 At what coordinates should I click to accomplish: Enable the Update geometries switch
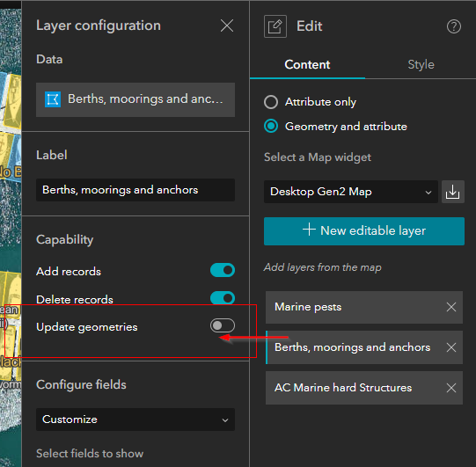[x=223, y=325]
